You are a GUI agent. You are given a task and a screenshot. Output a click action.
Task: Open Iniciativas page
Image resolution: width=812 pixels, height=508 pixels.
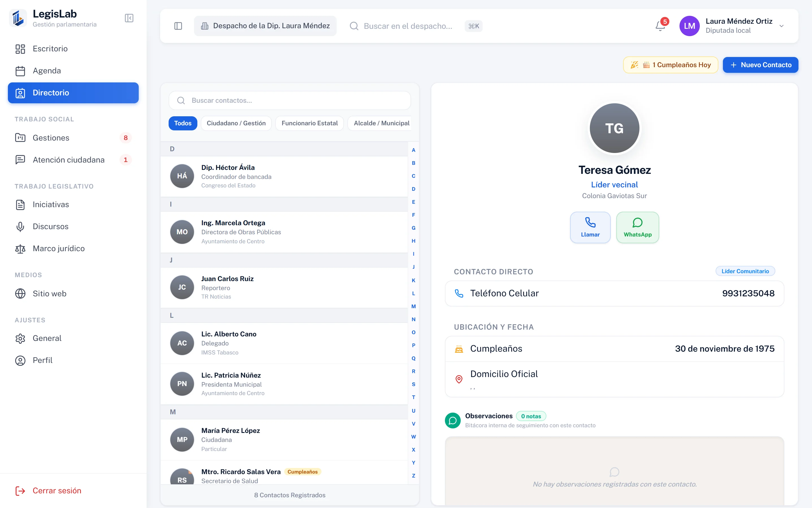(x=73, y=205)
